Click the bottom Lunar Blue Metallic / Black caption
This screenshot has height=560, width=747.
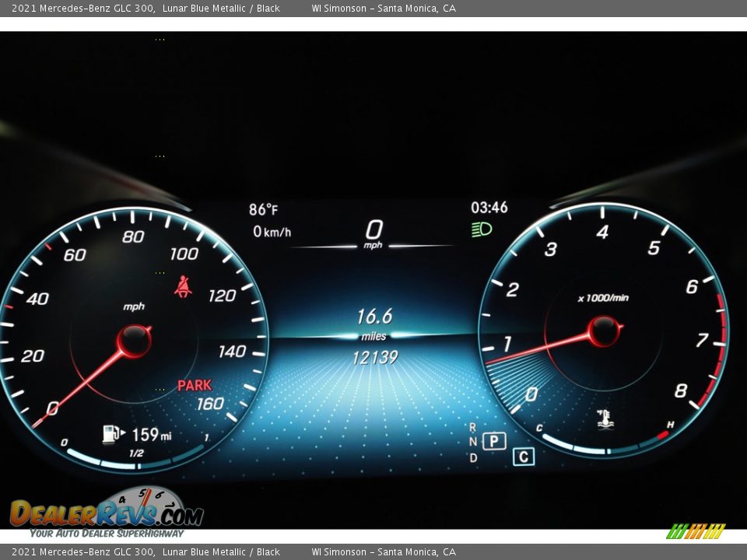[221, 552]
